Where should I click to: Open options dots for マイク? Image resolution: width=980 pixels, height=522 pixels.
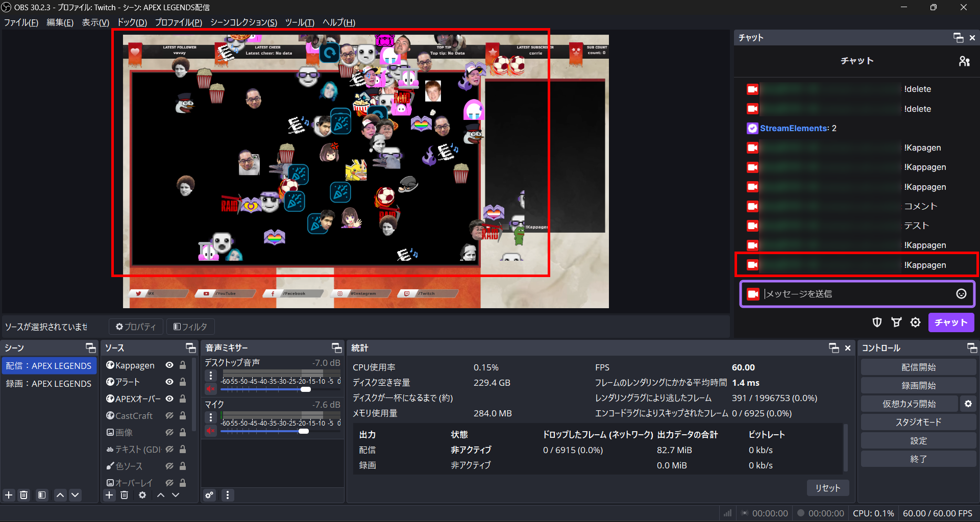211,417
